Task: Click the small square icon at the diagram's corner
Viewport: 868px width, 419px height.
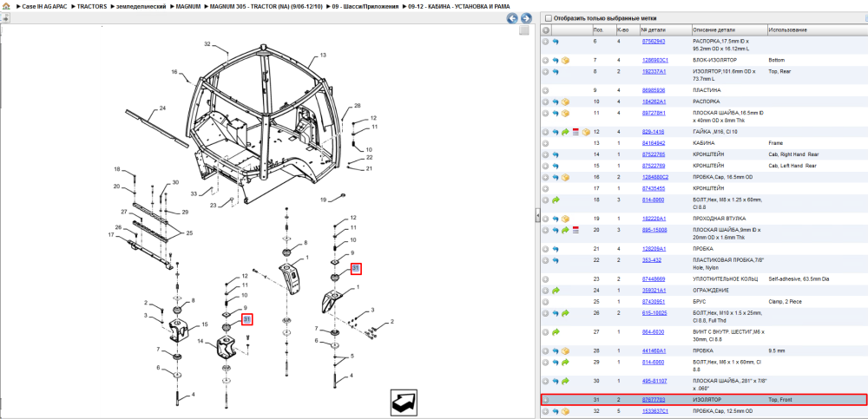Action: (x=523, y=30)
